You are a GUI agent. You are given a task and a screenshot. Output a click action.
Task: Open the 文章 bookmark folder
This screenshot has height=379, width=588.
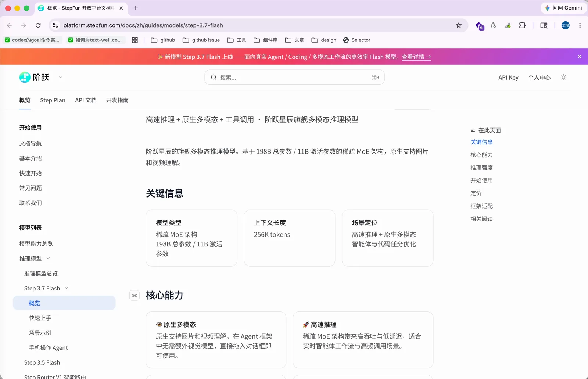(x=294, y=40)
